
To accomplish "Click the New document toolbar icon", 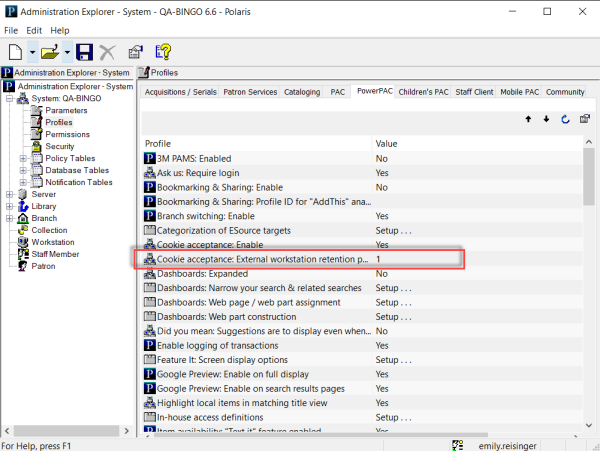I will click(x=15, y=52).
